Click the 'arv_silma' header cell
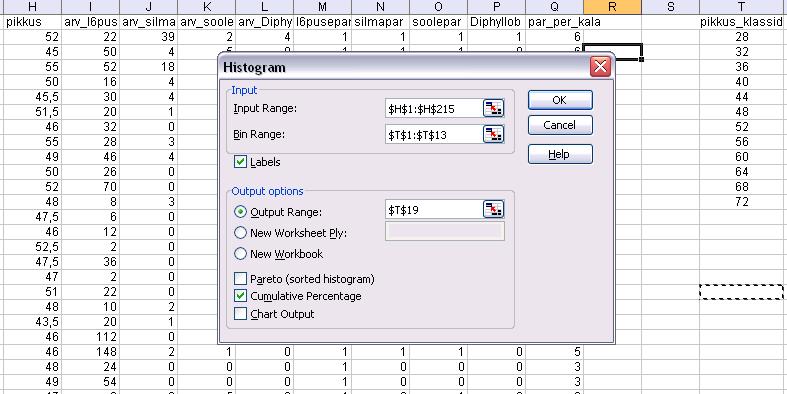The height and width of the screenshot is (394, 787). (x=148, y=22)
